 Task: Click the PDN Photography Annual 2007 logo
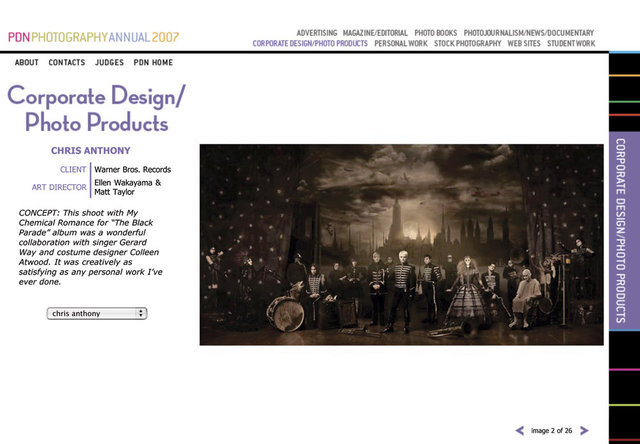[93, 38]
